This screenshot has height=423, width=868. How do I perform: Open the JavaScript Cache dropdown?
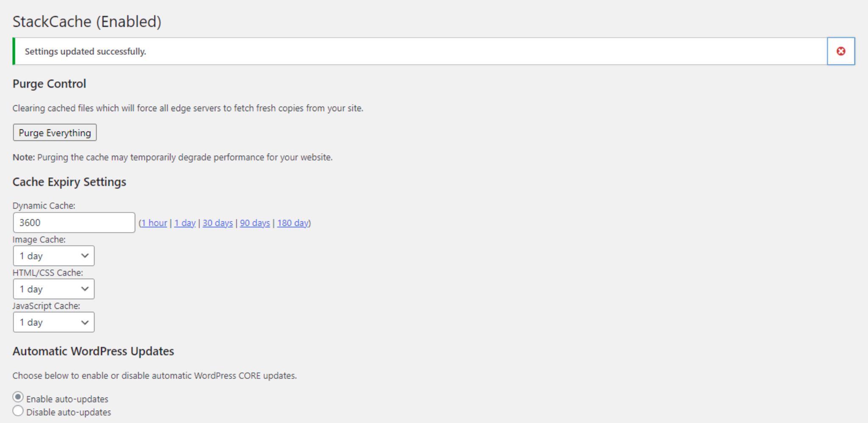pos(54,322)
